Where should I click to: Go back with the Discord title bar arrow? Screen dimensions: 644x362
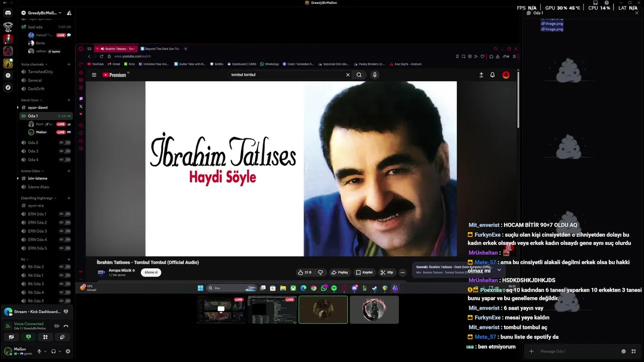(x=5, y=3)
